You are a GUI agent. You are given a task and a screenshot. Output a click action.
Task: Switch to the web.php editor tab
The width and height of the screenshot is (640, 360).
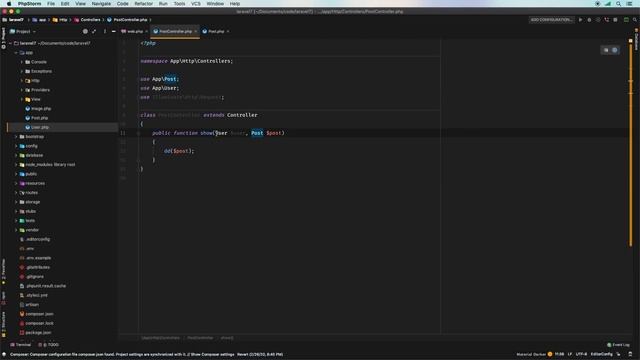coord(135,31)
